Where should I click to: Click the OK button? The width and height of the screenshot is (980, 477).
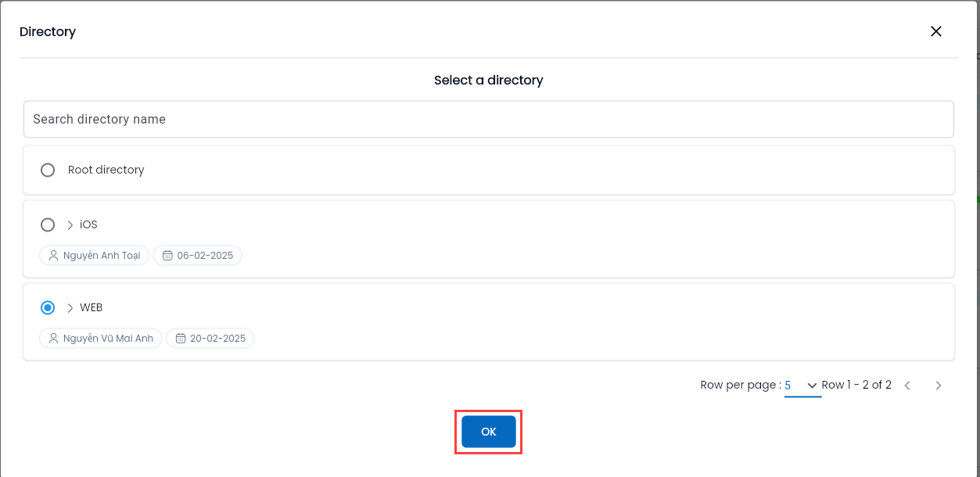[x=488, y=432]
